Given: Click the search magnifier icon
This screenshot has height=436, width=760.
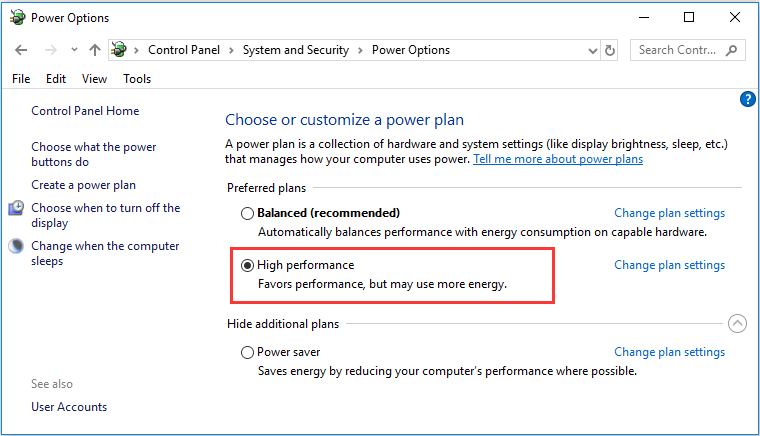Looking at the screenshot, I should (731, 50).
